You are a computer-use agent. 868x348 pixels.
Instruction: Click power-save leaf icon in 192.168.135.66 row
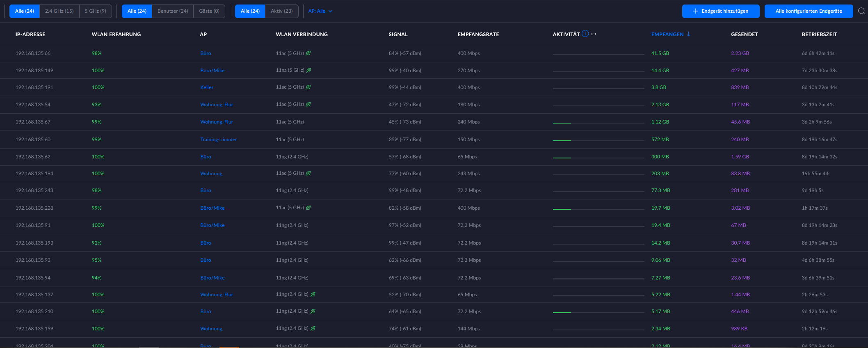click(x=308, y=53)
